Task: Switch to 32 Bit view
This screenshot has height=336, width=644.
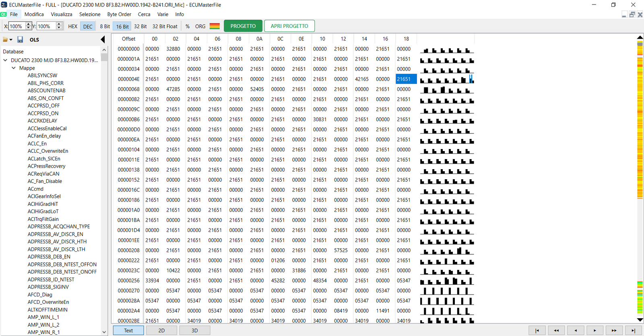Action: (140, 27)
